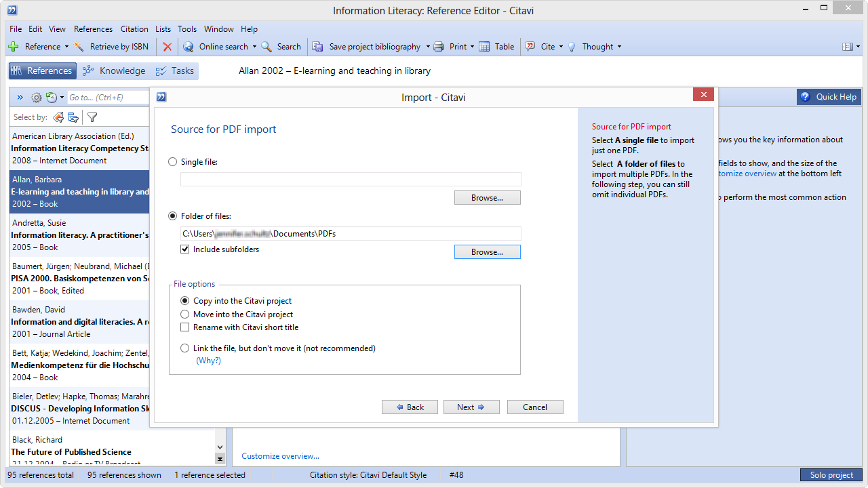Open the Reference dropdown arrow
868x488 pixels.
click(x=66, y=47)
